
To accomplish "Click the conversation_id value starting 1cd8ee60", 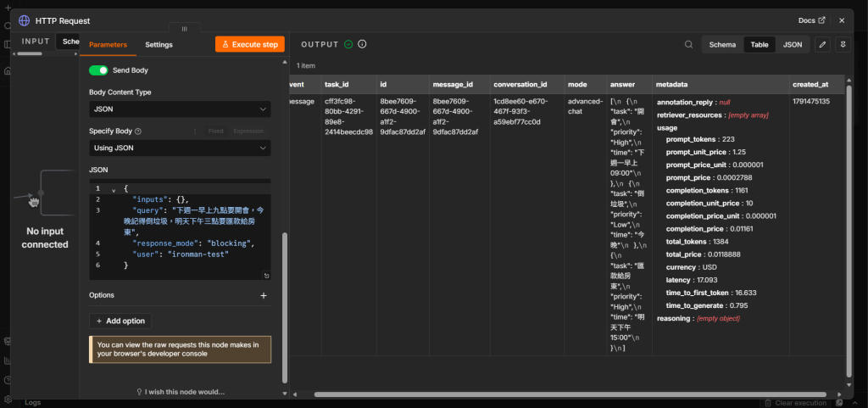I will click(x=520, y=112).
